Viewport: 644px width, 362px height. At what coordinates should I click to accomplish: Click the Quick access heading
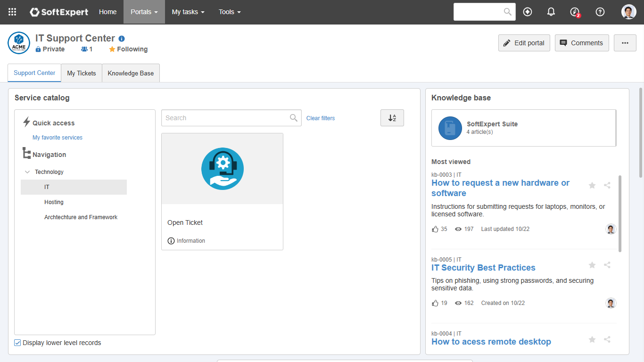tap(53, 123)
